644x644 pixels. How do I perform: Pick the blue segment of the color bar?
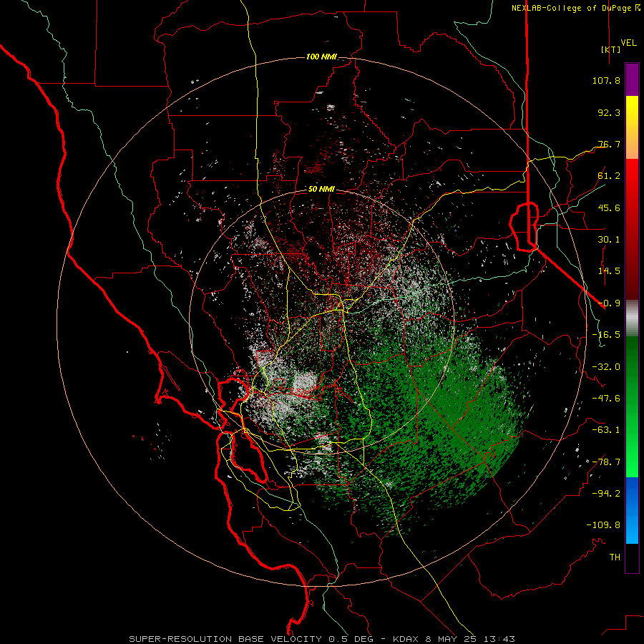632,510
